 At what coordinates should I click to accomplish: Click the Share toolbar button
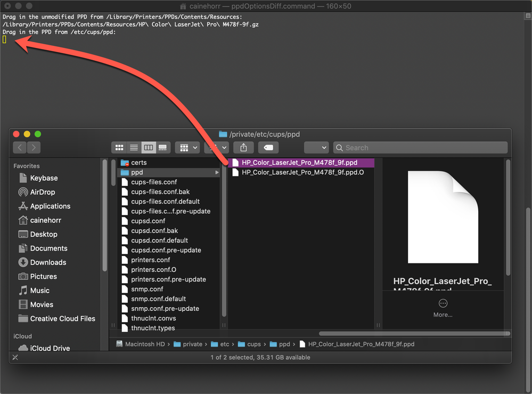point(243,147)
